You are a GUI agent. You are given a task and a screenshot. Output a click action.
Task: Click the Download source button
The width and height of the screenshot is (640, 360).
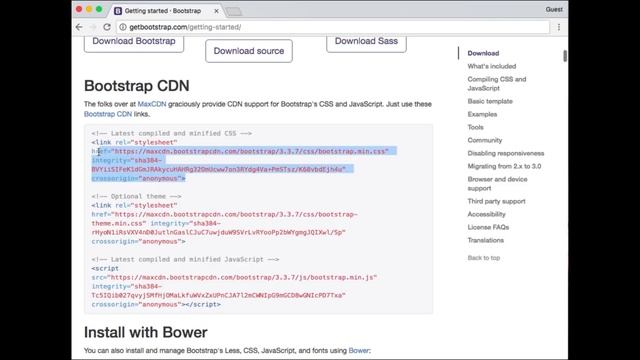[249, 51]
